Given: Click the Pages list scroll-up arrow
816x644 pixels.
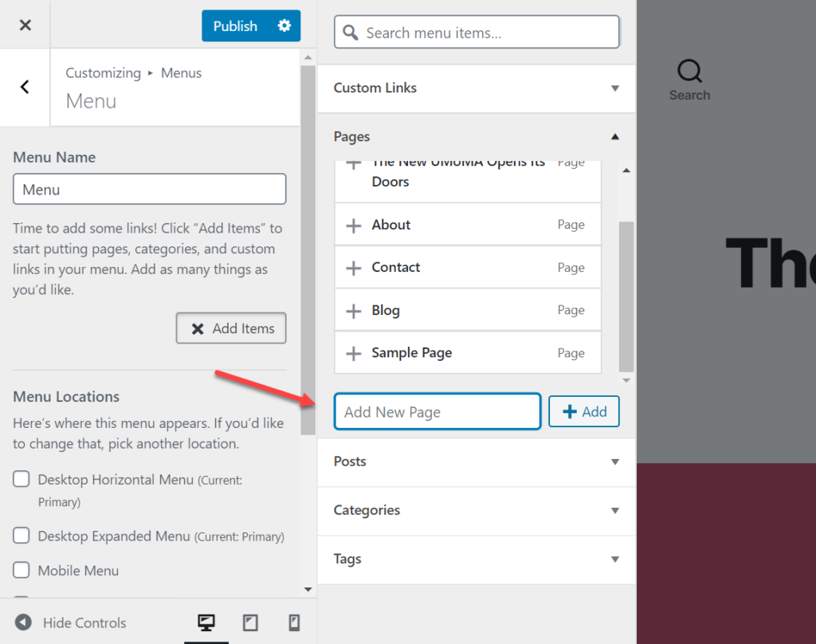Looking at the screenshot, I should tap(626, 171).
